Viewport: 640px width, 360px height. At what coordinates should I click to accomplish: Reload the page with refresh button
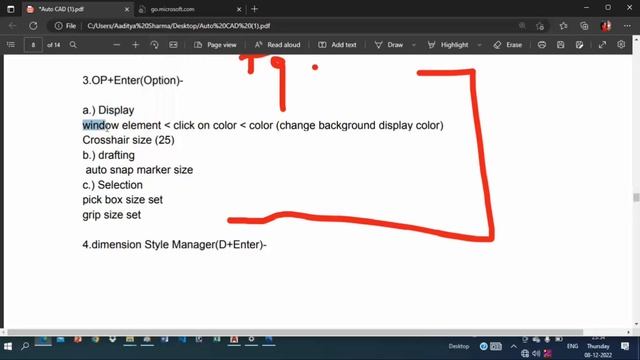click(x=33, y=26)
